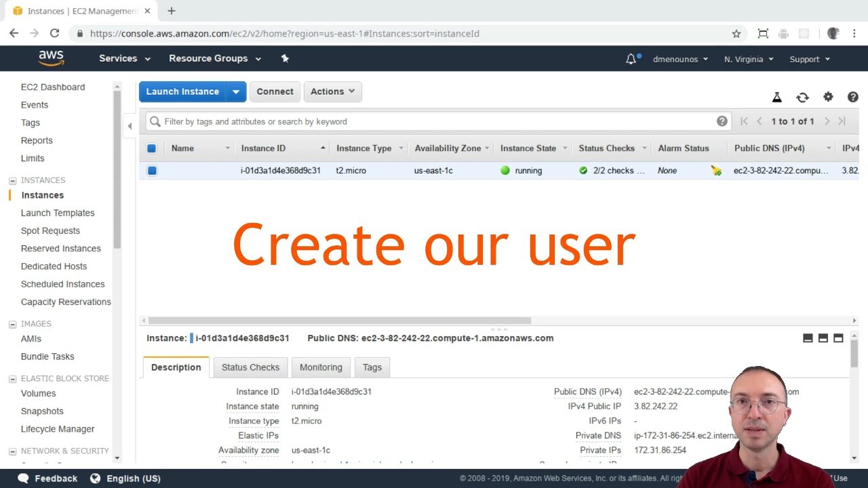Open Launch Templates in sidebar
Screen dimensions: 868x488
pos(58,213)
